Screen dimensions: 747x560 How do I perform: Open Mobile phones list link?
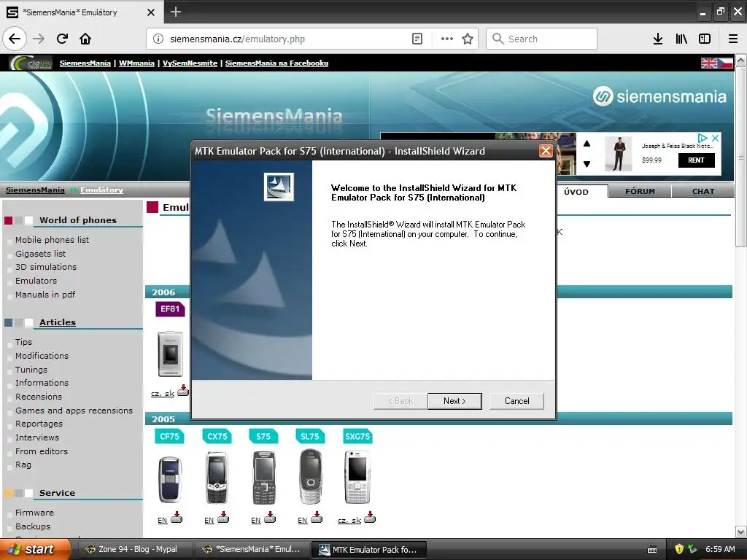(52, 239)
